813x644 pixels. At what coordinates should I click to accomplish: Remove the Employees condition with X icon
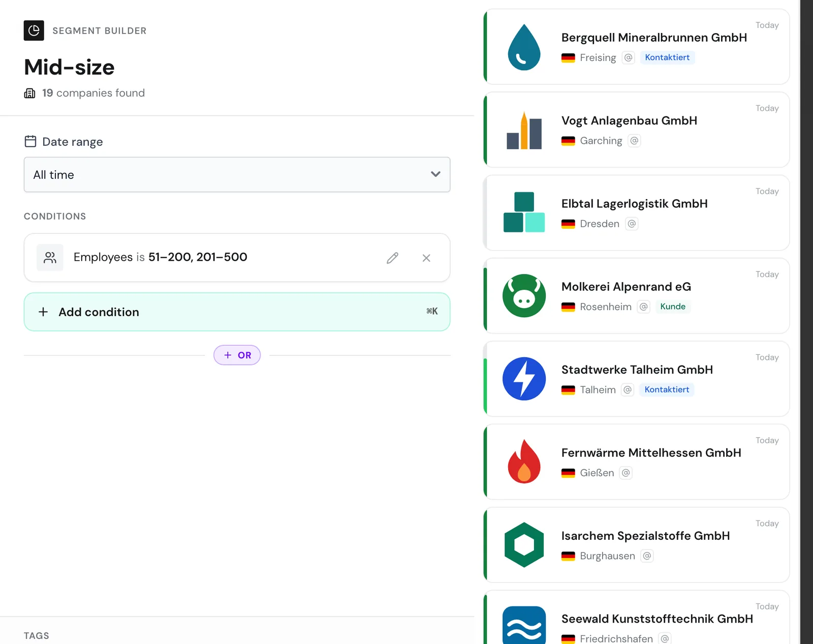click(x=426, y=258)
